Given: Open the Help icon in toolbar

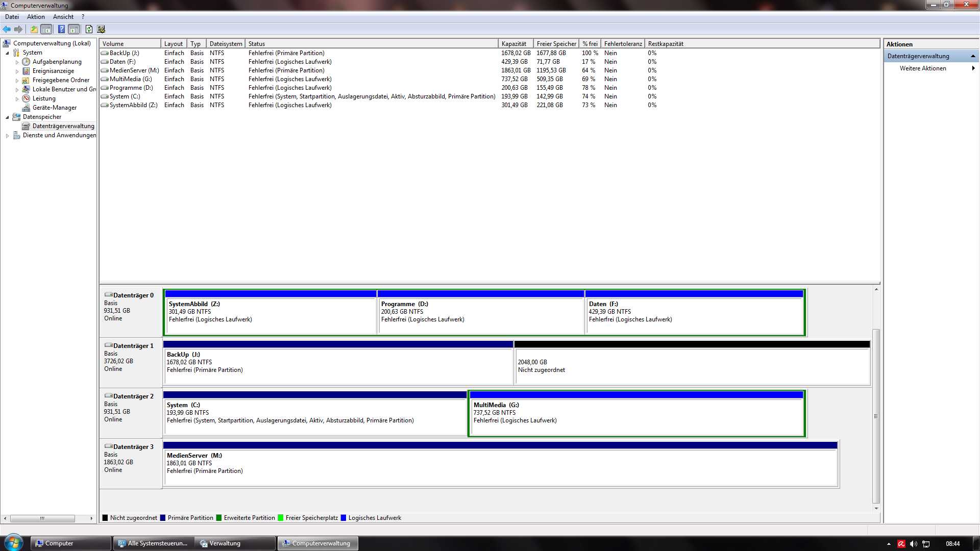Looking at the screenshot, I should 61,29.
